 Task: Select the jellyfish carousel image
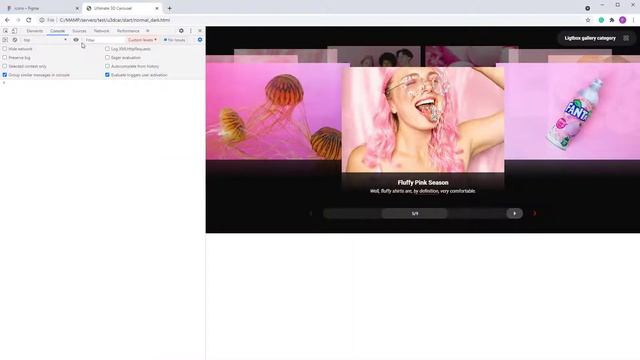pyautogui.click(x=273, y=111)
